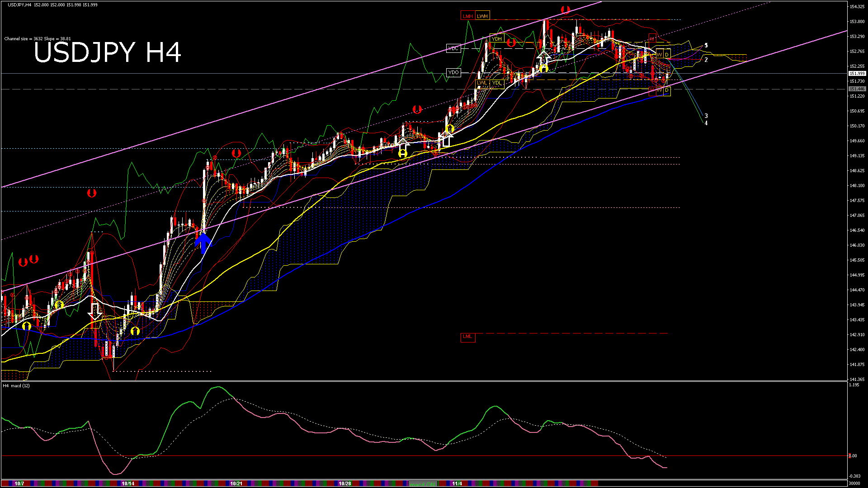Click the Channel size Slope label
This screenshot has height=488, width=868.
point(38,39)
